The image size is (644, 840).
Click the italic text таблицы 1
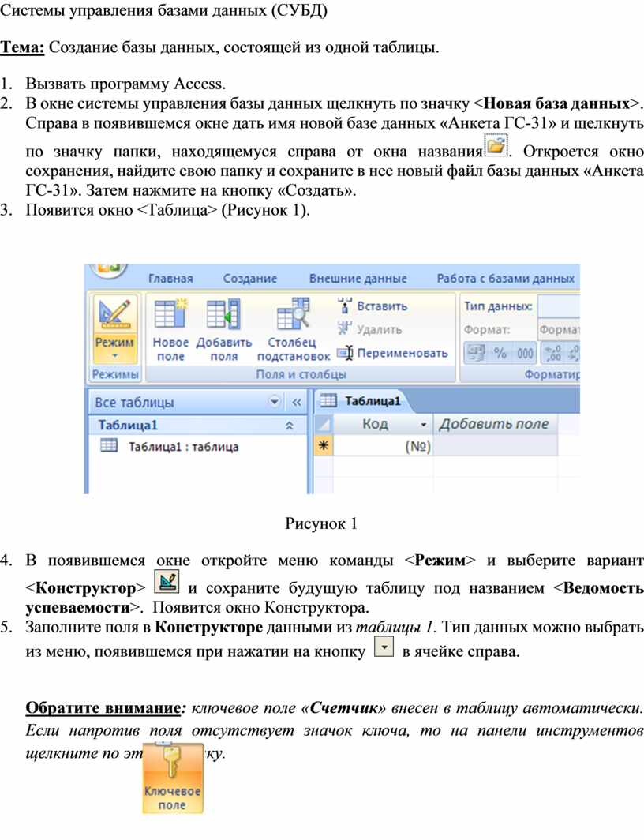397,627
